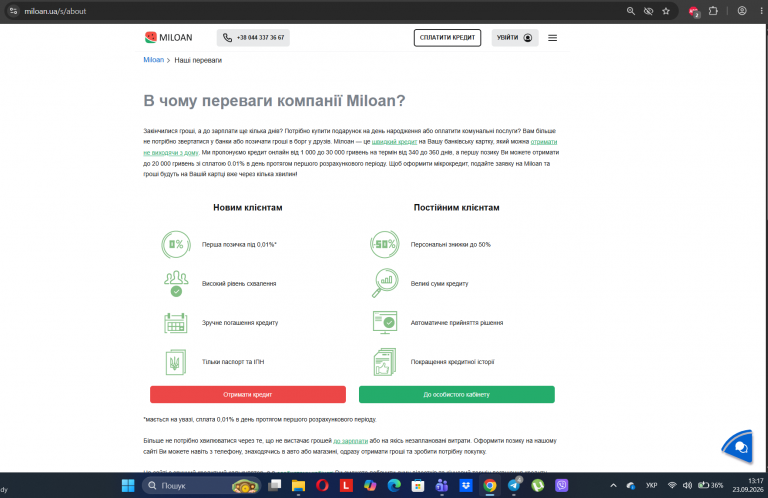
Task: Click the high approval rate people icon
Action: click(176, 284)
